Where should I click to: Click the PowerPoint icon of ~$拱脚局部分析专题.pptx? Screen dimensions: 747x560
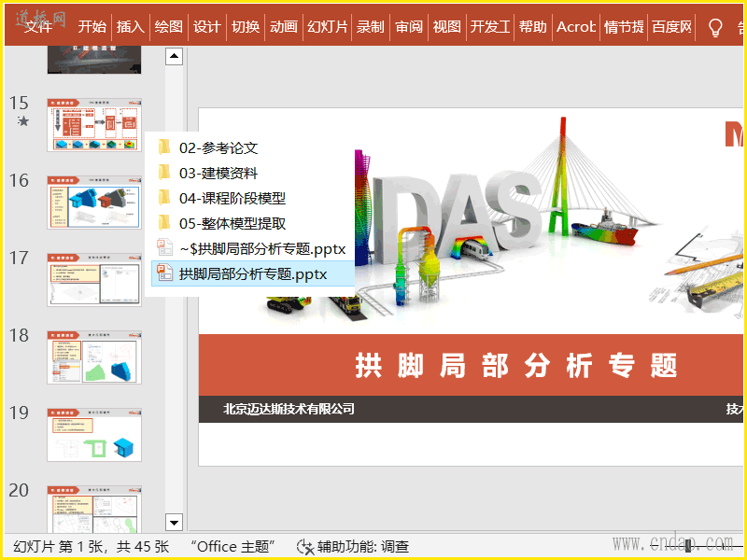click(165, 247)
